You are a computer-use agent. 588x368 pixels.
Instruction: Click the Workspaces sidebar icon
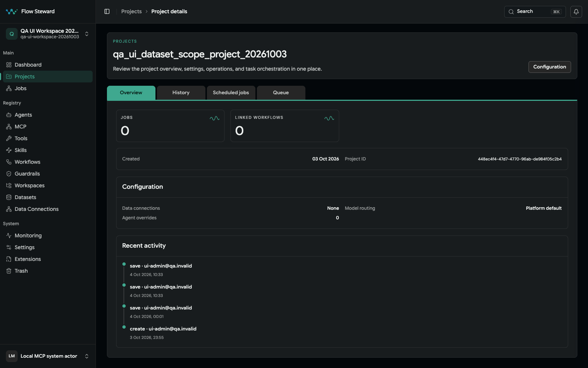(x=9, y=185)
